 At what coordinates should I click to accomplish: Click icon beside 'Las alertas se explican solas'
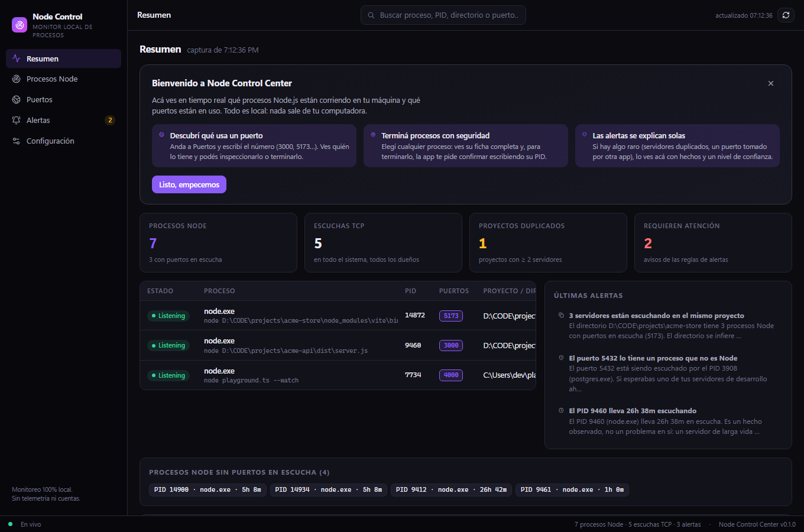click(585, 135)
